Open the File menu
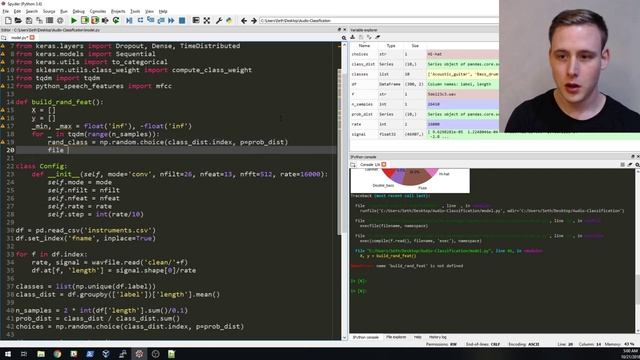Image resolution: width=640 pixels, height=360 pixels. (5, 11)
